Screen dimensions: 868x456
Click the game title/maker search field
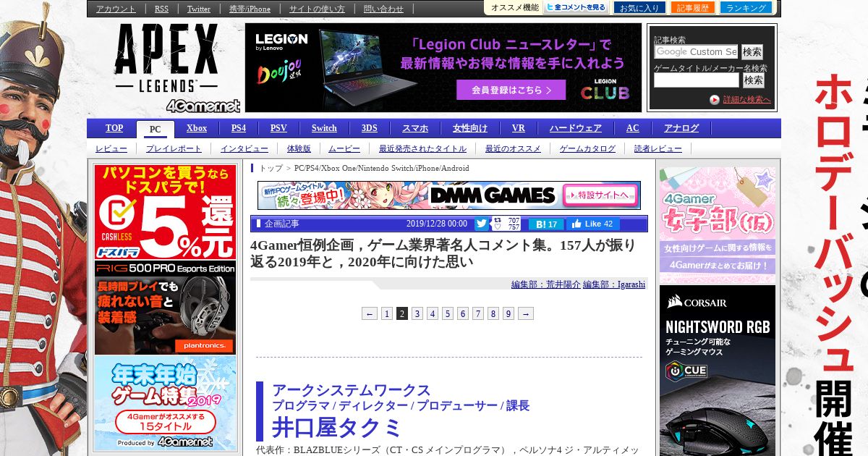[697, 80]
